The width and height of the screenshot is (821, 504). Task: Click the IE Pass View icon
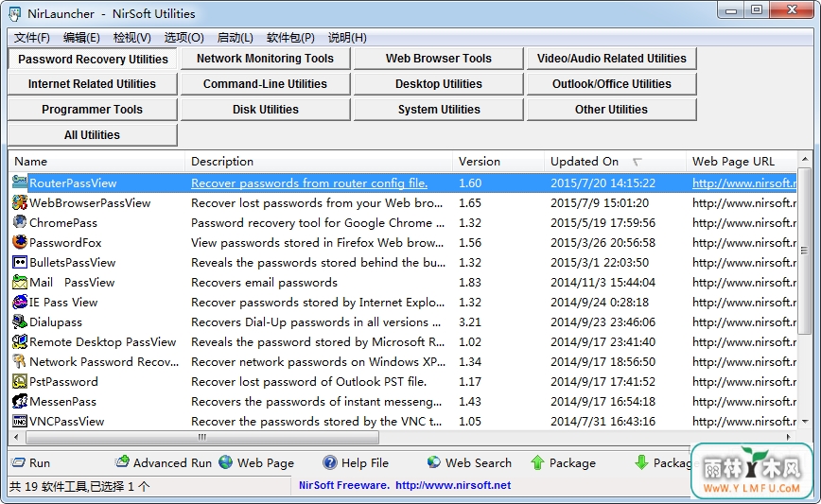(20, 302)
